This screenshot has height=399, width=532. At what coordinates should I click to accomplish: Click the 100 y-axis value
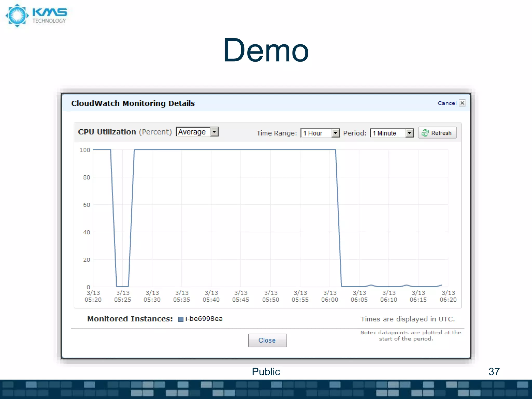(x=85, y=150)
